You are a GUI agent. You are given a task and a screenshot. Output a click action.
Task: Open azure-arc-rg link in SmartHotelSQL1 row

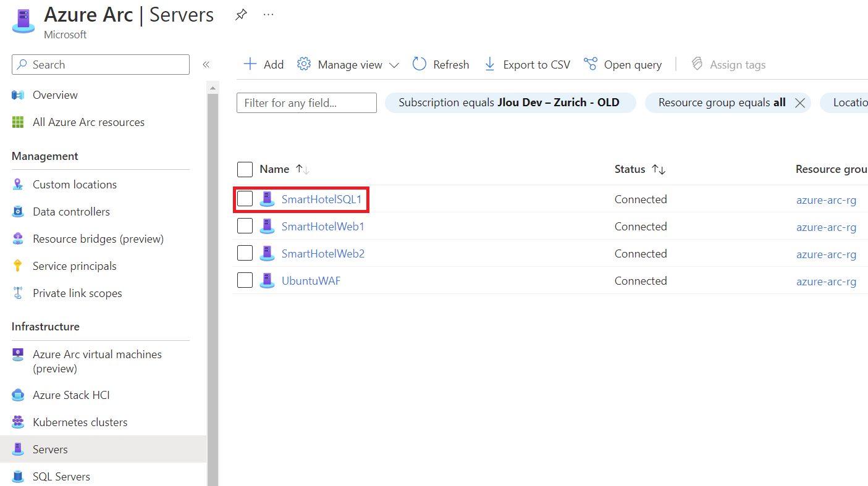click(826, 200)
